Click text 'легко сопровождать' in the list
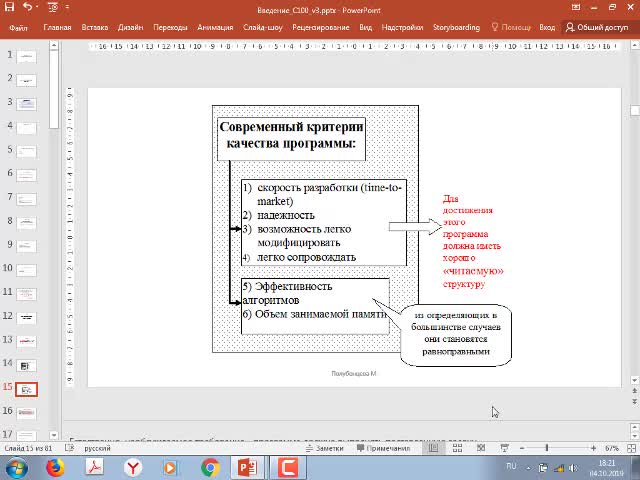 [306, 257]
